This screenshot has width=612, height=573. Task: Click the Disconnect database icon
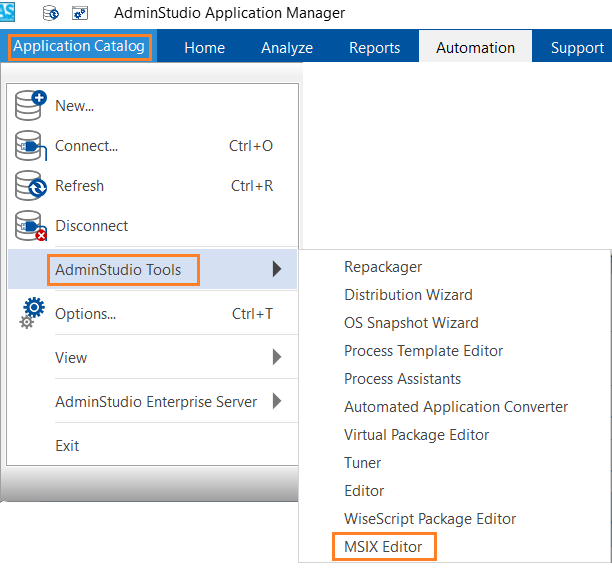[31, 226]
